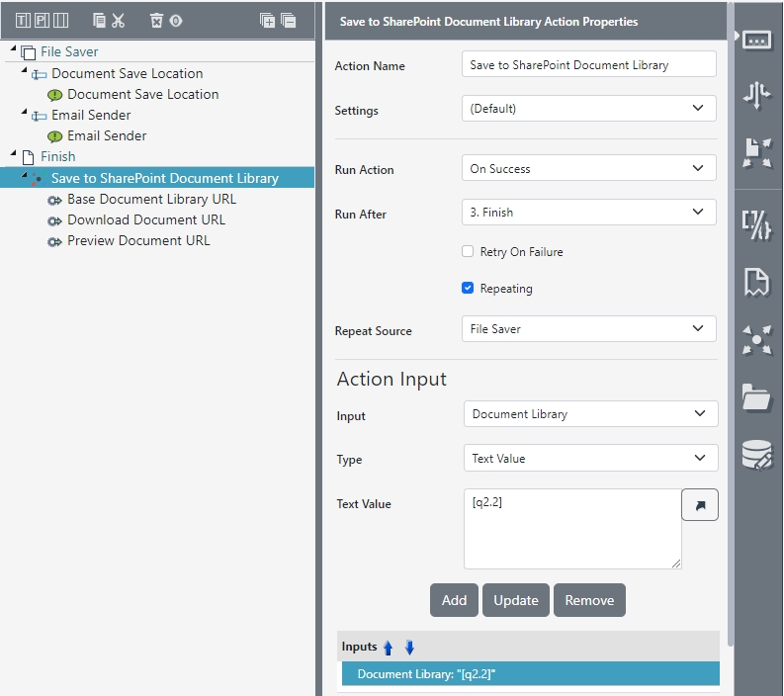Open the Type dropdown showing Text Value
Screen dimensions: 784x696
[590, 458]
